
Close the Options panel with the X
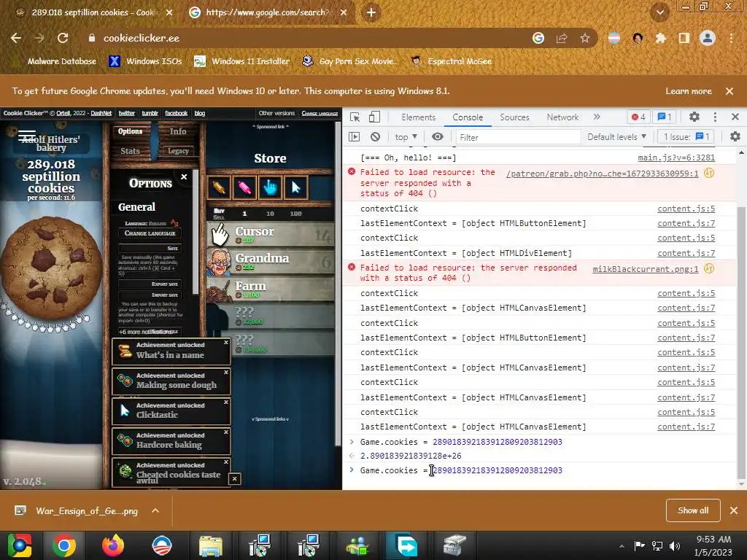184,176
